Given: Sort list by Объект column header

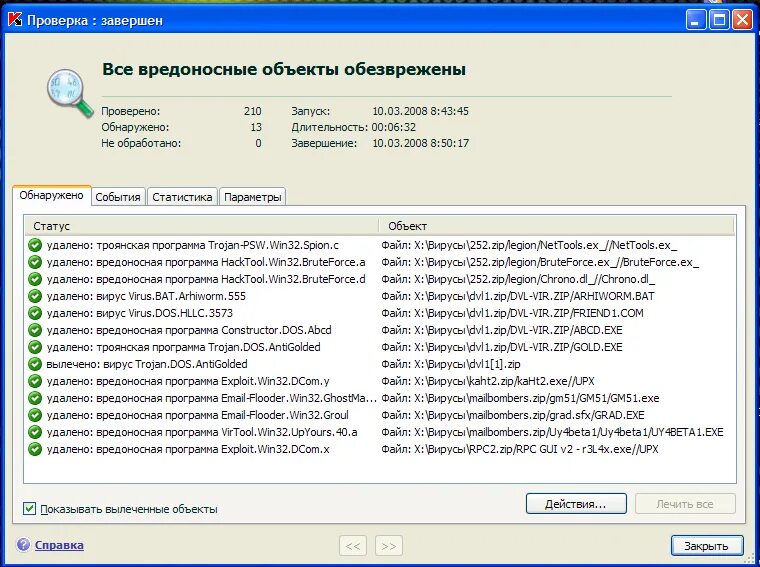Looking at the screenshot, I should [x=556, y=226].
